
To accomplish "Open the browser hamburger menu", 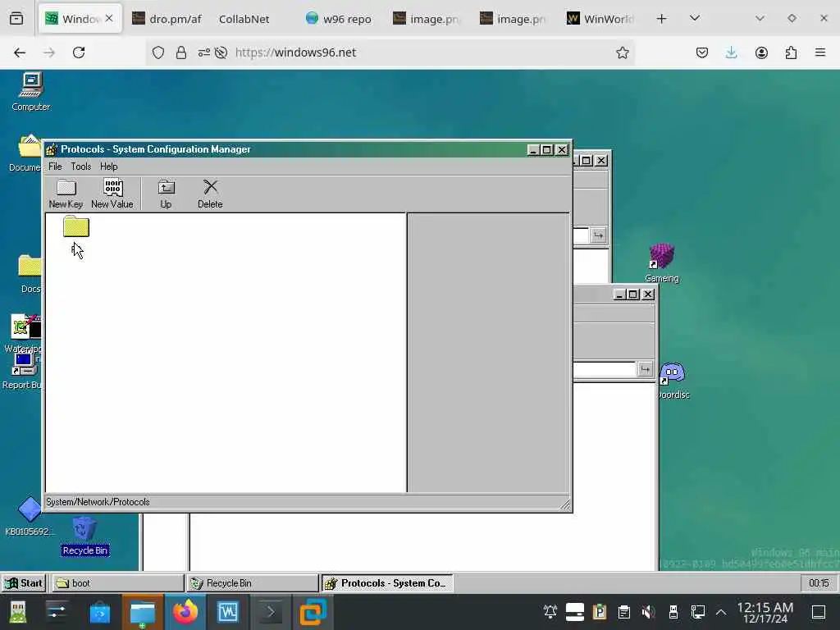I will (820, 52).
